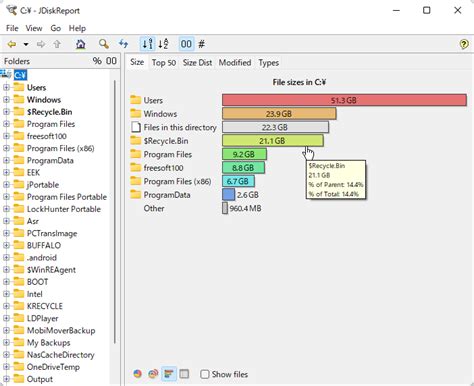This screenshot has height=386, width=474.
Task: Switch to the Size Dist tab
Action: point(197,63)
